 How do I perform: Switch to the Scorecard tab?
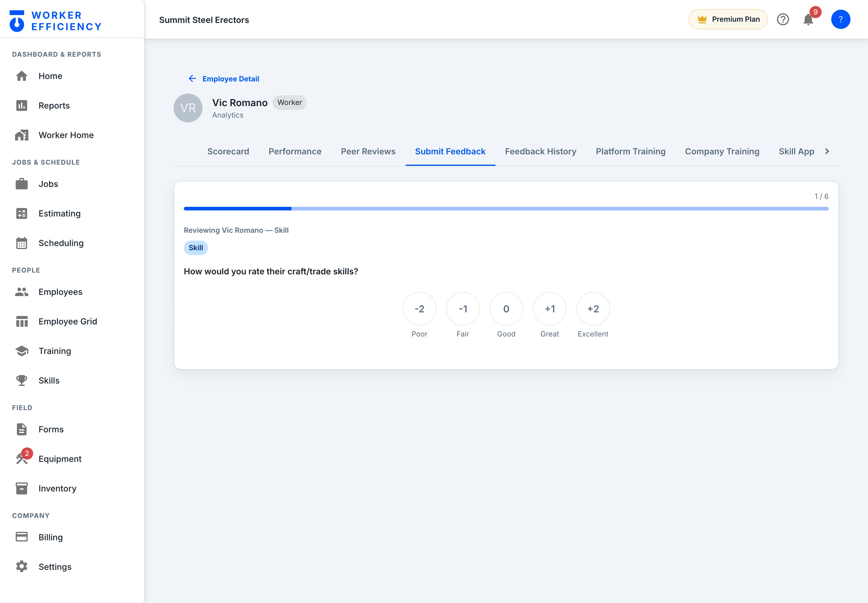(228, 152)
